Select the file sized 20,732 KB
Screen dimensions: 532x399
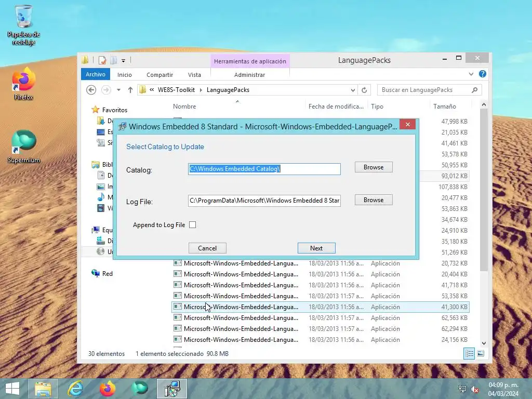(x=321, y=263)
